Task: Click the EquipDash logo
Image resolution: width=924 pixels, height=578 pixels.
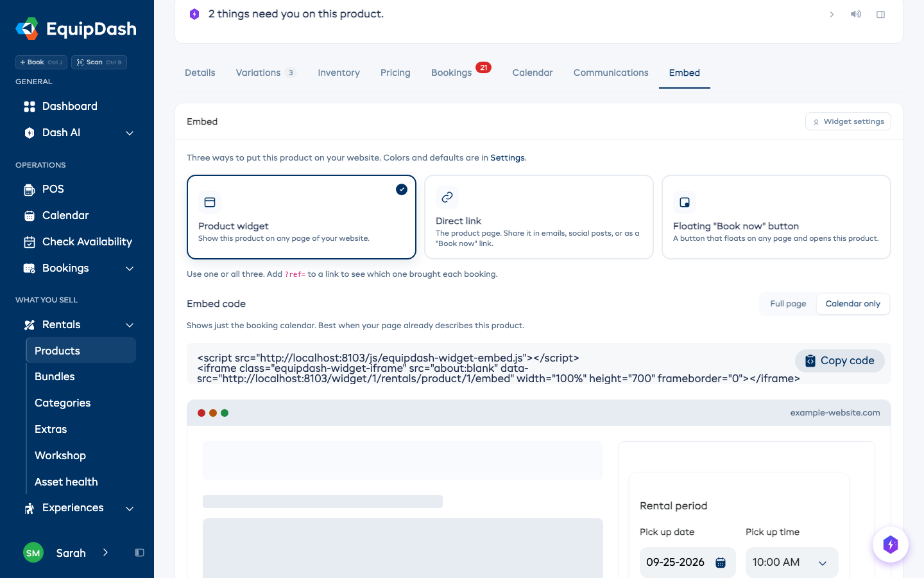Action: (x=76, y=29)
